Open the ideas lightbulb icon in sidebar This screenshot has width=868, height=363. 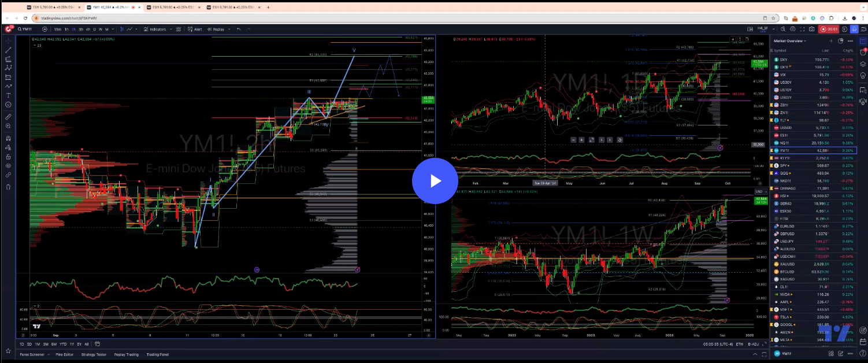(863, 76)
